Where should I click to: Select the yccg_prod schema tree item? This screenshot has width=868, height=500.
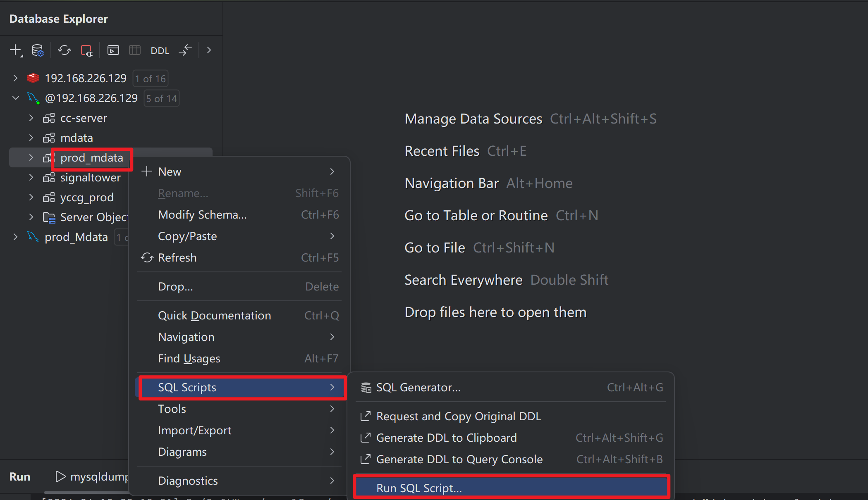pyautogui.click(x=87, y=197)
